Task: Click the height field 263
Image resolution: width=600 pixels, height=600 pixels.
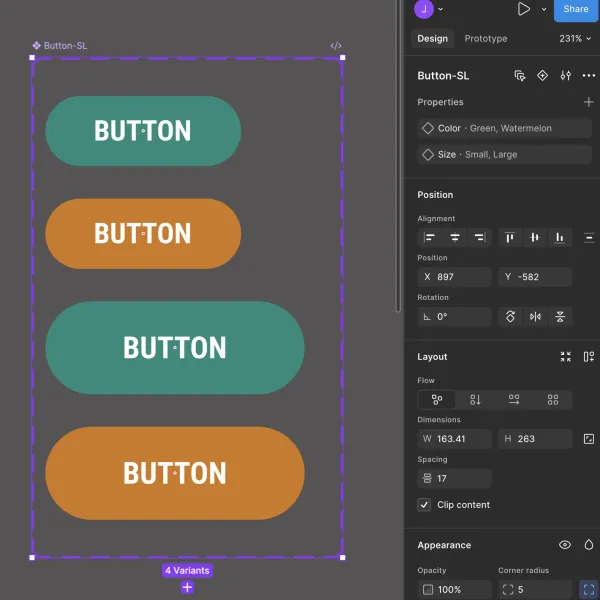Action: [535, 439]
